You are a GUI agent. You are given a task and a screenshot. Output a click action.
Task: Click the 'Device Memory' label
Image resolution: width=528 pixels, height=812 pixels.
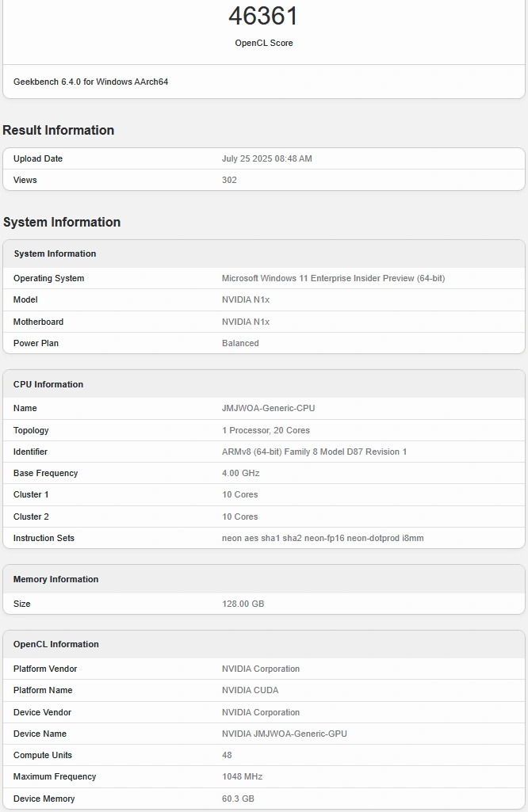coord(44,799)
